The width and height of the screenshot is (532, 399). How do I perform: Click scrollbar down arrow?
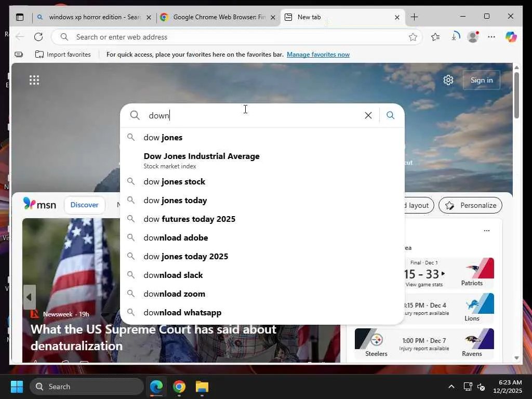(516, 358)
